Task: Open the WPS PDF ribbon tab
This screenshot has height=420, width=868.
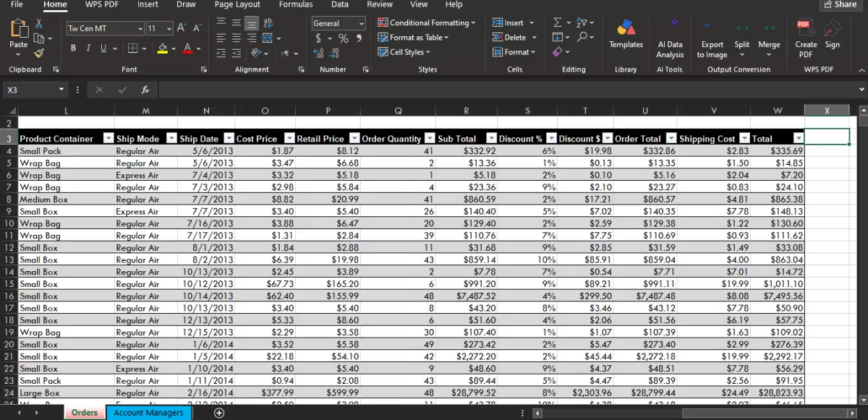Action: [x=101, y=4]
